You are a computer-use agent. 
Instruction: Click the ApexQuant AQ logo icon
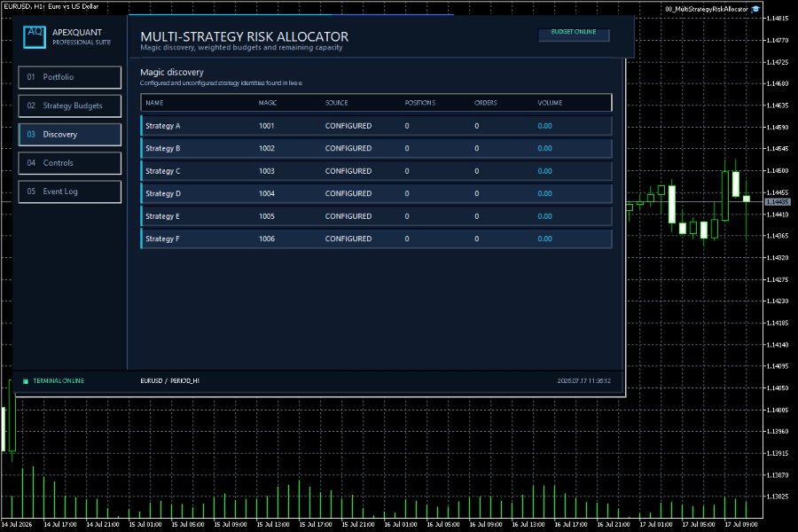(34, 37)
